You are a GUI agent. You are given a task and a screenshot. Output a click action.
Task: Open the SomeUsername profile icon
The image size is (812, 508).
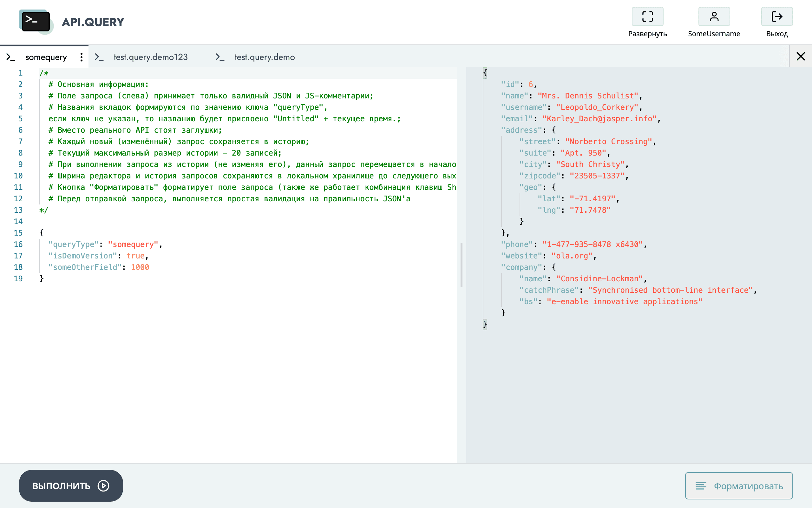[714, 17]
